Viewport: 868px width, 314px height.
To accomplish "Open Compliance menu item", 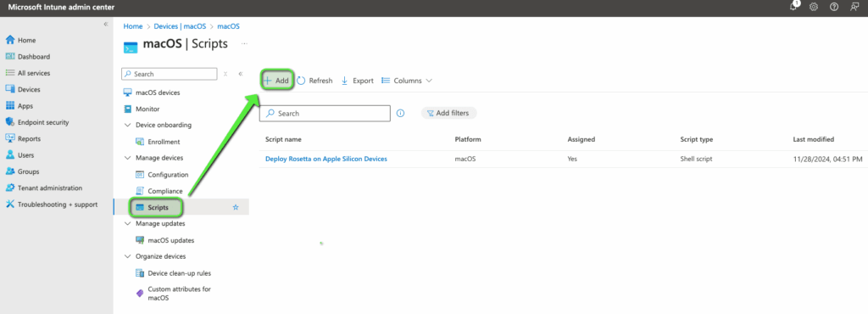I will tap(159, 191).
